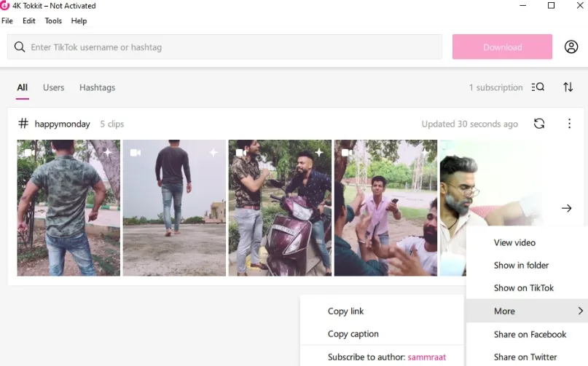The width and height of the screenshot is (588, 366).
Task: Choose Show in folder
Action: tap(527, 266)
